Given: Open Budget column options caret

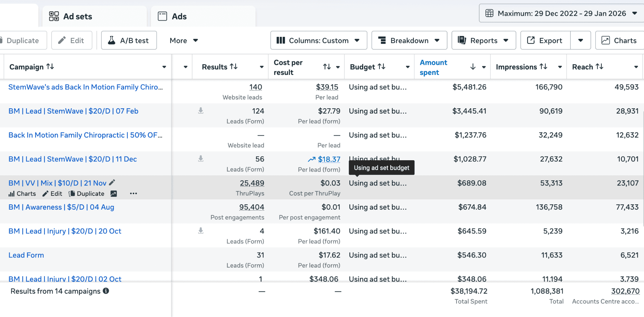Looking at the screenshot, I should 408,67.
